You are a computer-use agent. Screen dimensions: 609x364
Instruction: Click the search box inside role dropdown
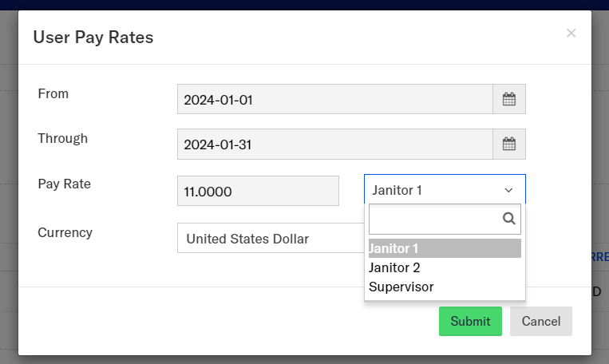[x=433, y=218]
